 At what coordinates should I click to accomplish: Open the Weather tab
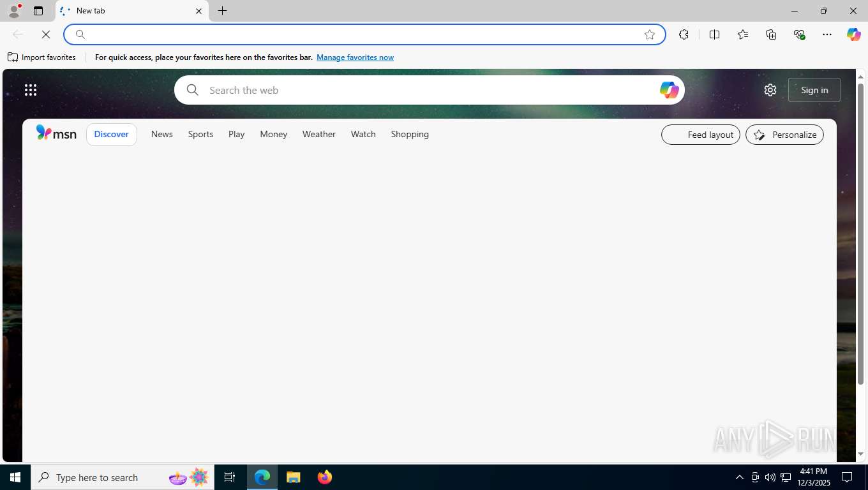pyautogui.click(x=318, y=134)
